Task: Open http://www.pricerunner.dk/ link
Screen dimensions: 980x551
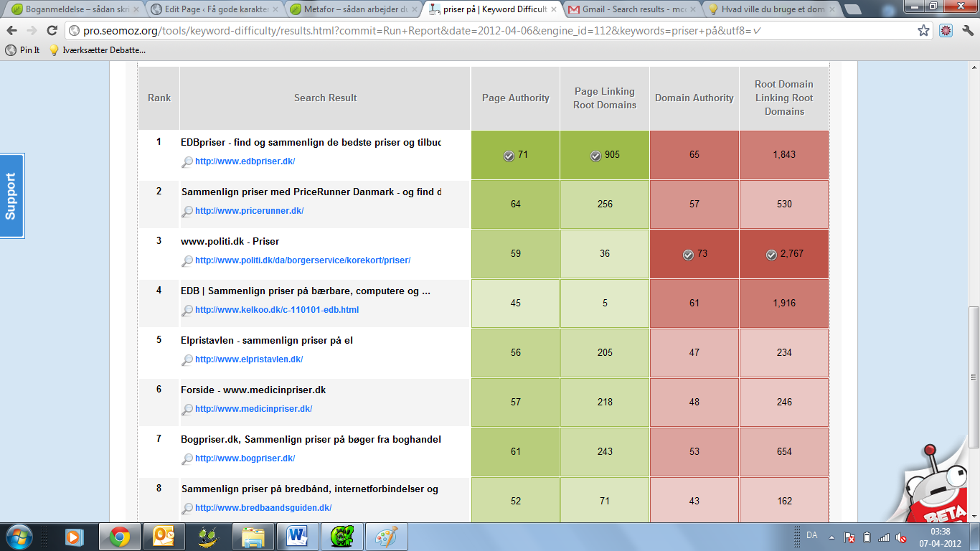Action: 249,211
